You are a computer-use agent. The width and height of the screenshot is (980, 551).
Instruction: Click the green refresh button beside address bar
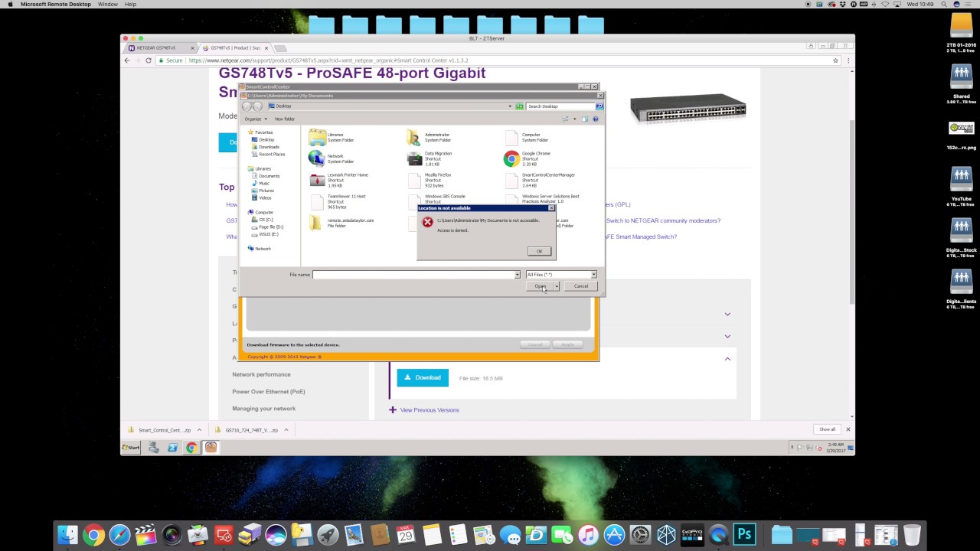519,106
